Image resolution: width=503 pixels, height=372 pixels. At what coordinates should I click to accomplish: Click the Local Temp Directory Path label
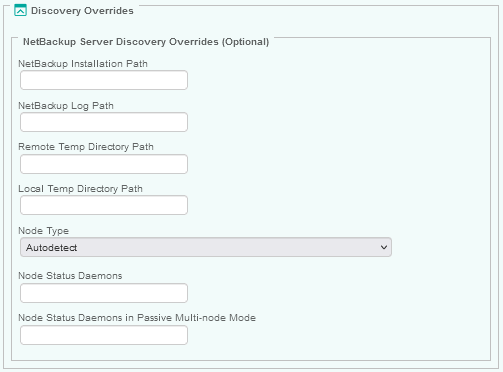click(x=80, y=189)
